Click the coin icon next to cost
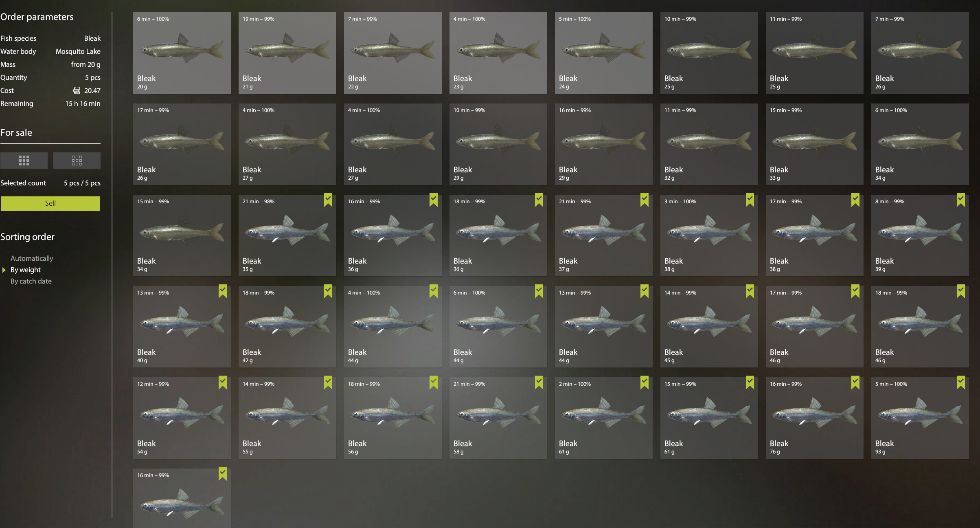 [x=77, y=90]
